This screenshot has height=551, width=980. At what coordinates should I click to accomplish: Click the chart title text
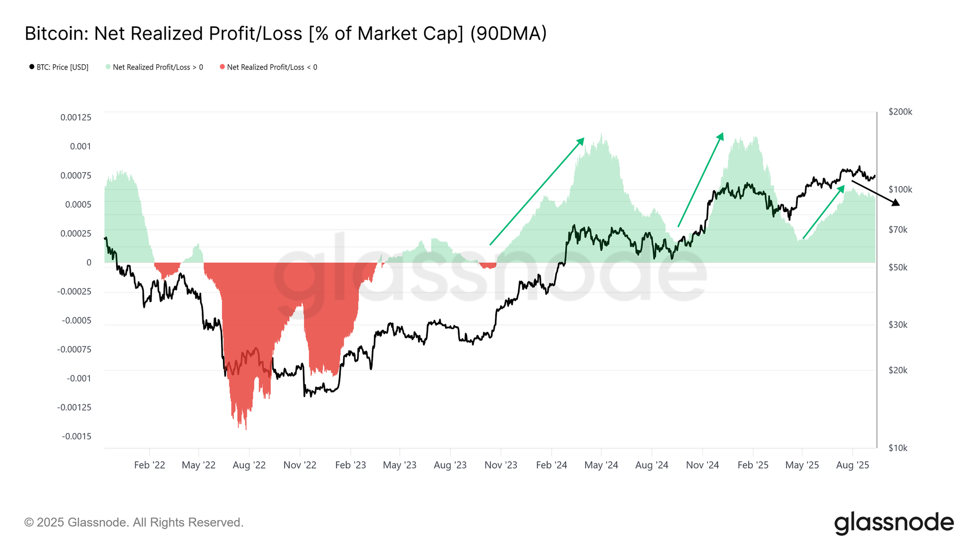(286, 34)
